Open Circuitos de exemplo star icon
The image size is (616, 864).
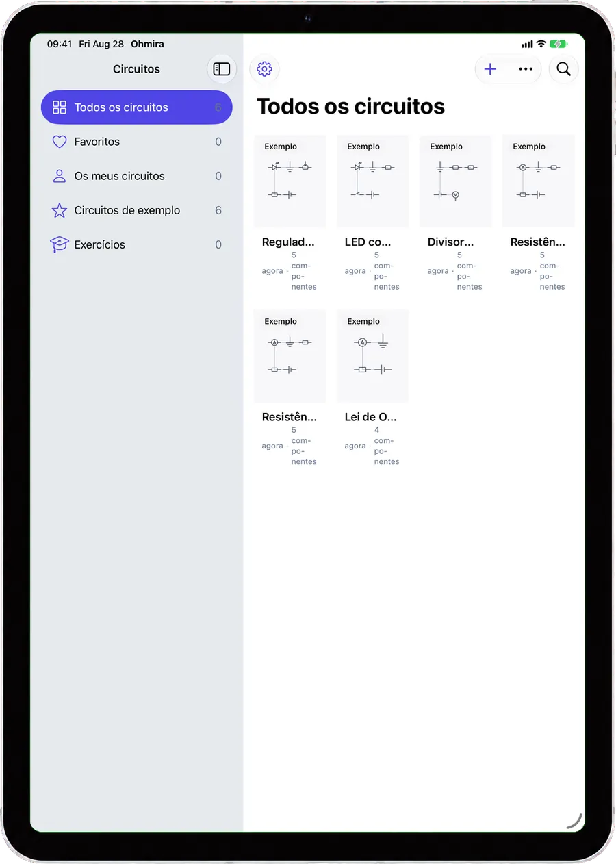[60, 210]
